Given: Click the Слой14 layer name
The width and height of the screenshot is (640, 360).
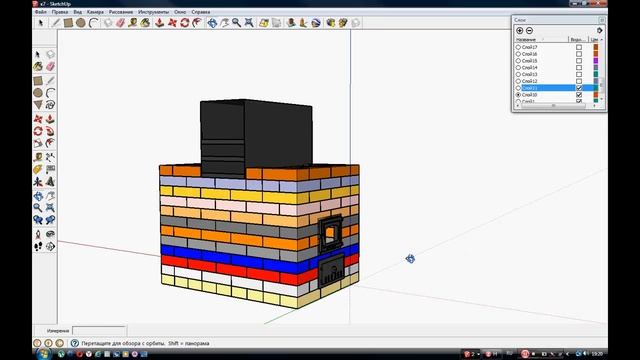Looking at the screenshot, I should pyautogui.click(x=529, y=68).
